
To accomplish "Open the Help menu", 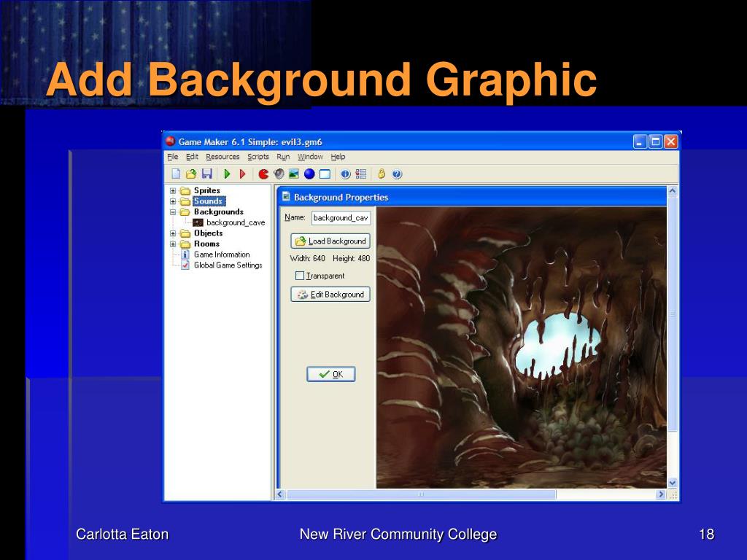I will 338,157.
